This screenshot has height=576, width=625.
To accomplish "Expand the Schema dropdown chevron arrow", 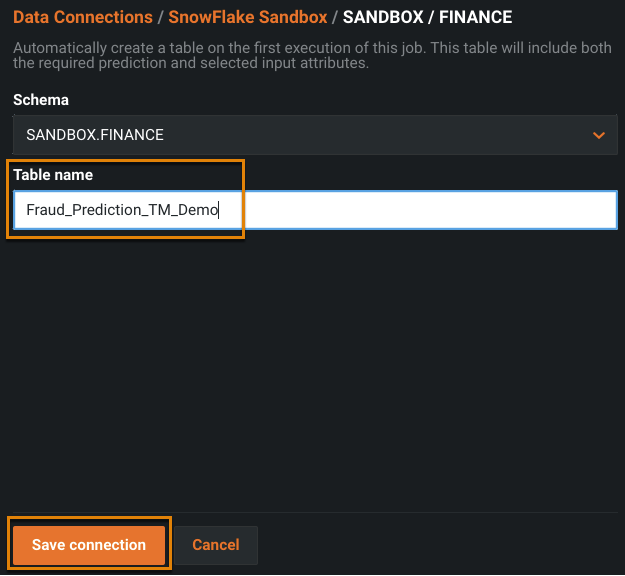I will coord(599,135).
